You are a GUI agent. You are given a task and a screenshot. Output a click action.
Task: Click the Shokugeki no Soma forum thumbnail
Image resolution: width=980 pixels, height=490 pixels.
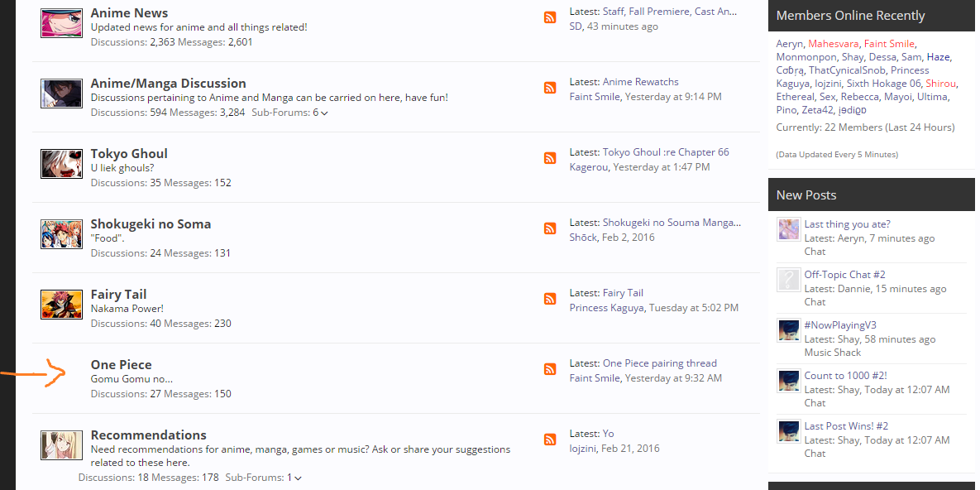pos(61,234)
